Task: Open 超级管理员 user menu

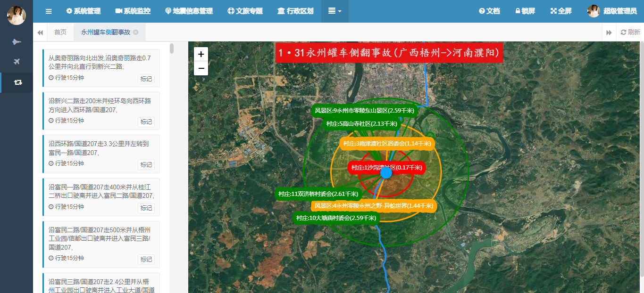Action: [612, 11]
